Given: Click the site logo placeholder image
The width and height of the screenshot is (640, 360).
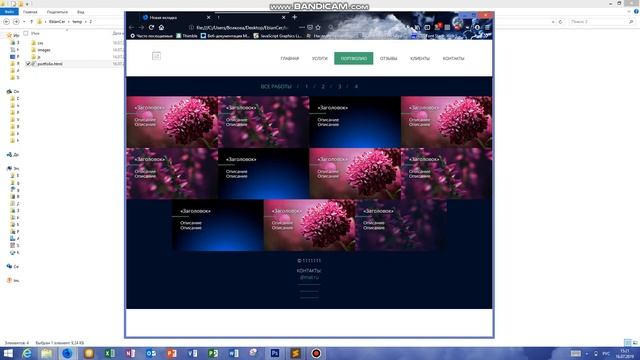Looking at the screenshot, I should [156, 56].
